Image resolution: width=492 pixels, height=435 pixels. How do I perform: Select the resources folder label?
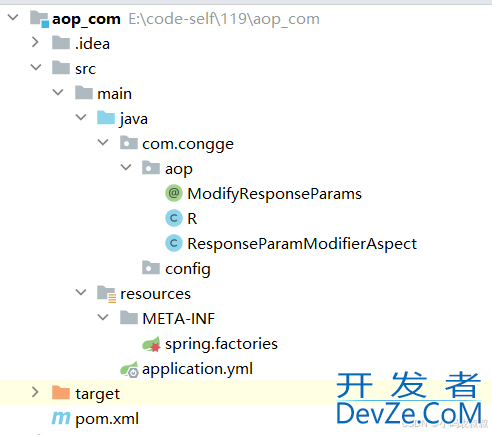tap(155, 294)
